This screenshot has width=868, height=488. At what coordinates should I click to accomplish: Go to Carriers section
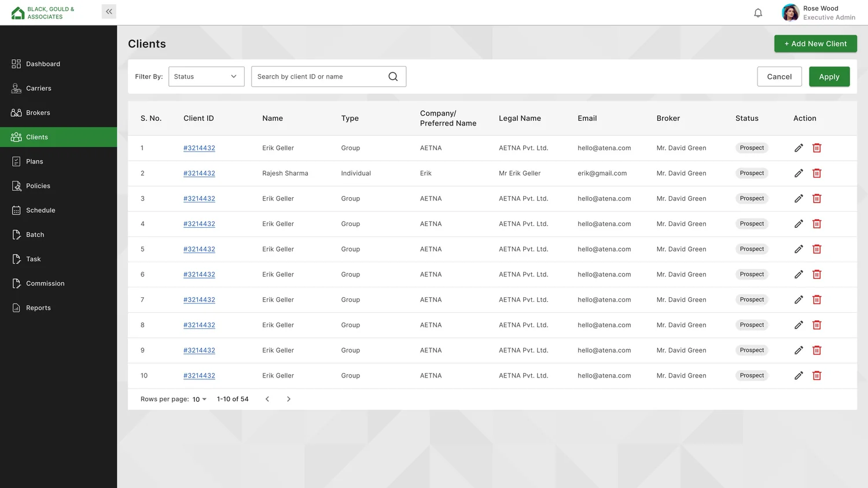click(x=58, y=88)
